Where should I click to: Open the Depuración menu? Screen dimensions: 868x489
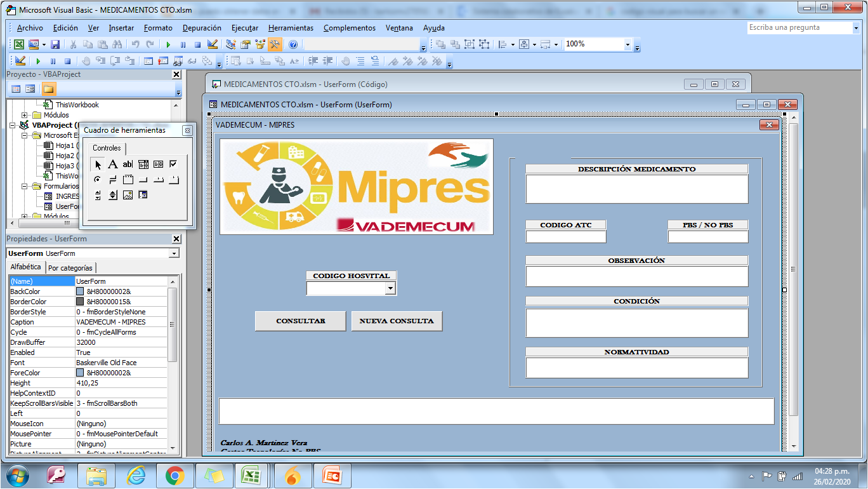[x=202, y=28]
